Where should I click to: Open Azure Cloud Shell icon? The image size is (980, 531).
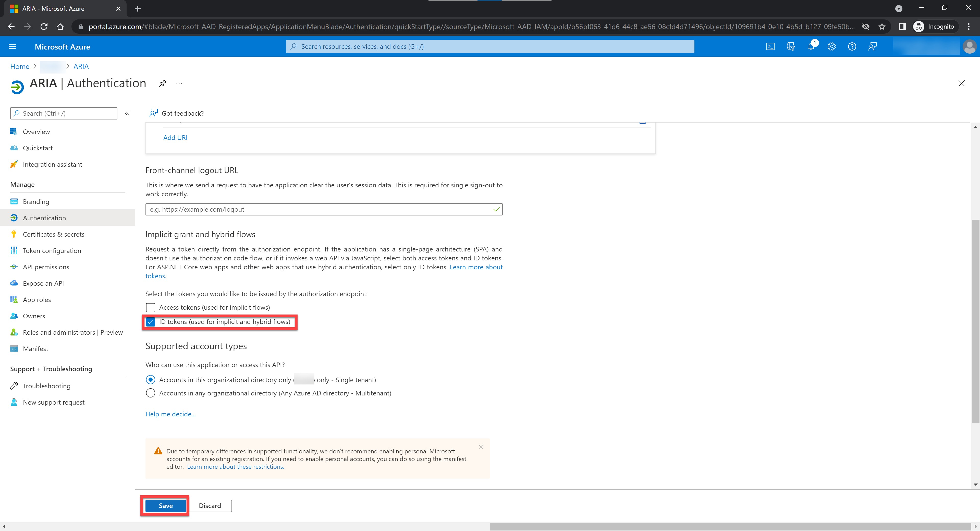pyautogui.click(x=770, y=46)
